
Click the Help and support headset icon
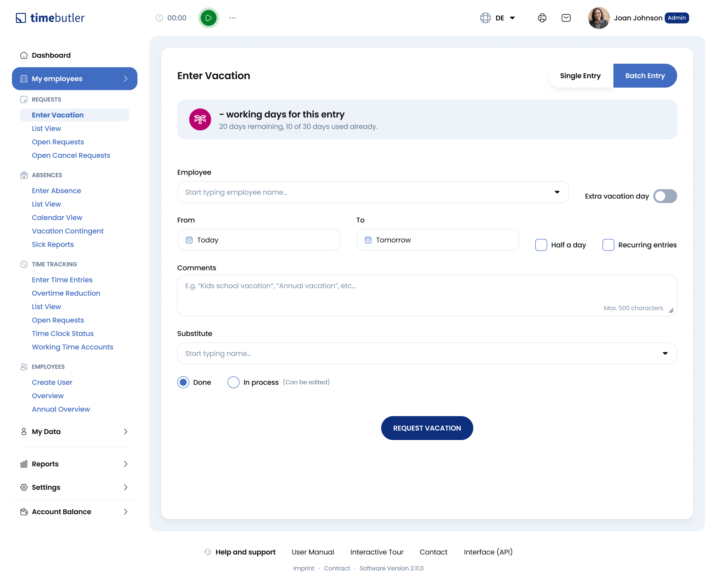tap(207, 552)
